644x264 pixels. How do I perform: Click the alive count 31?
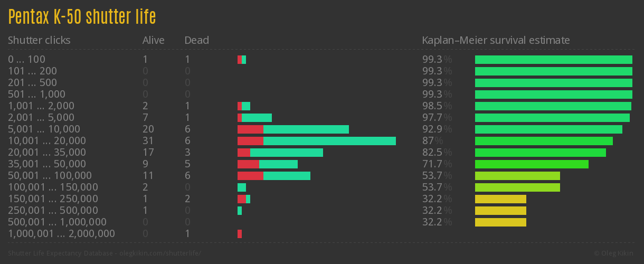pos(148,141)
